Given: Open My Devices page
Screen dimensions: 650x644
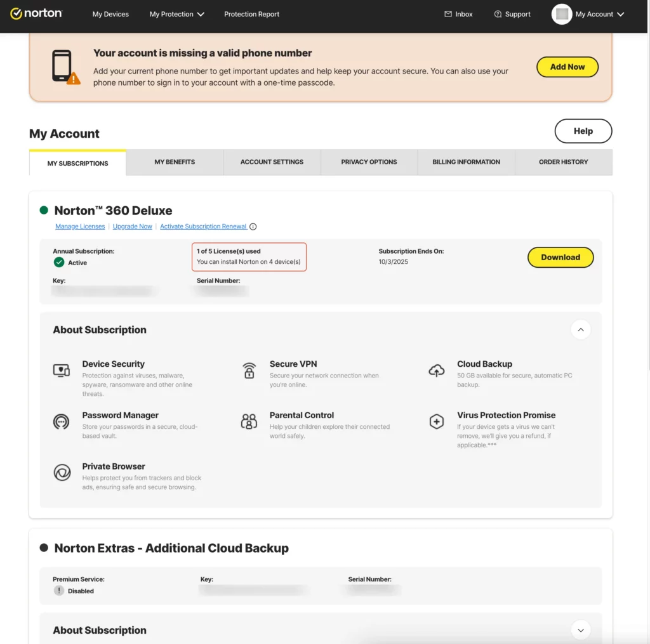Looking at the screenshot, I should pos(110,14).
